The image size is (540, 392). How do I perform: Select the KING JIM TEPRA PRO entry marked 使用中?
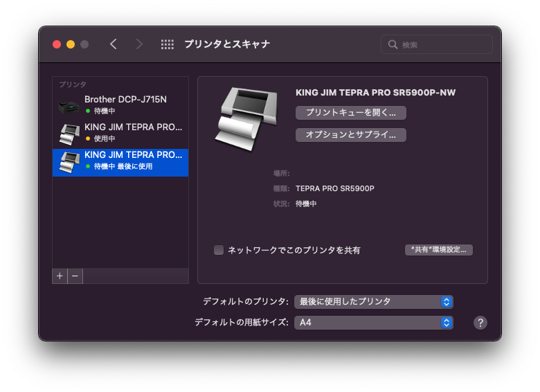[120, 133]
